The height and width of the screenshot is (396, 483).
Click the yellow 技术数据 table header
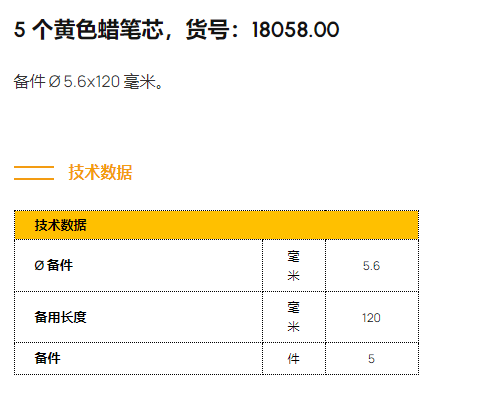216,225
